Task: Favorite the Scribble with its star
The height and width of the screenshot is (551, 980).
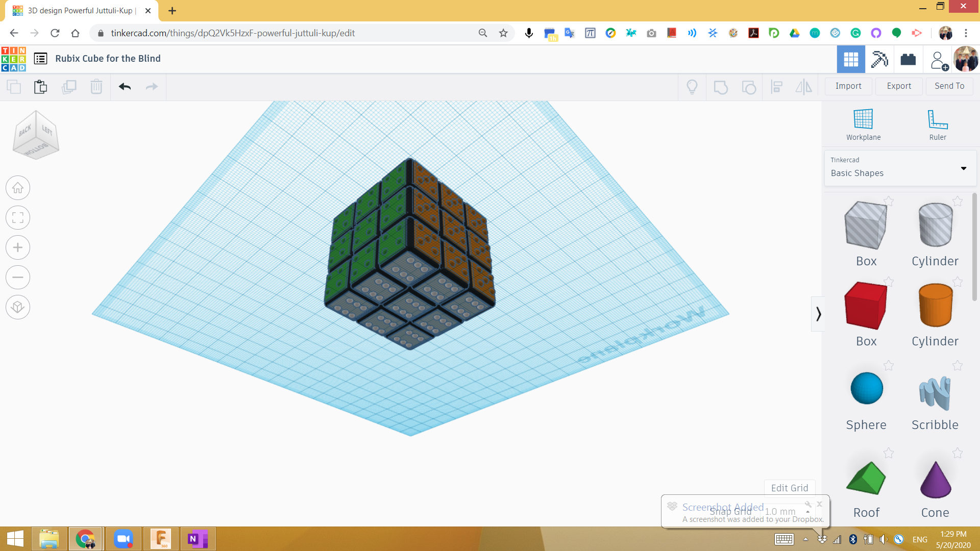Action: pyautogui.click(x=958, y=365)
